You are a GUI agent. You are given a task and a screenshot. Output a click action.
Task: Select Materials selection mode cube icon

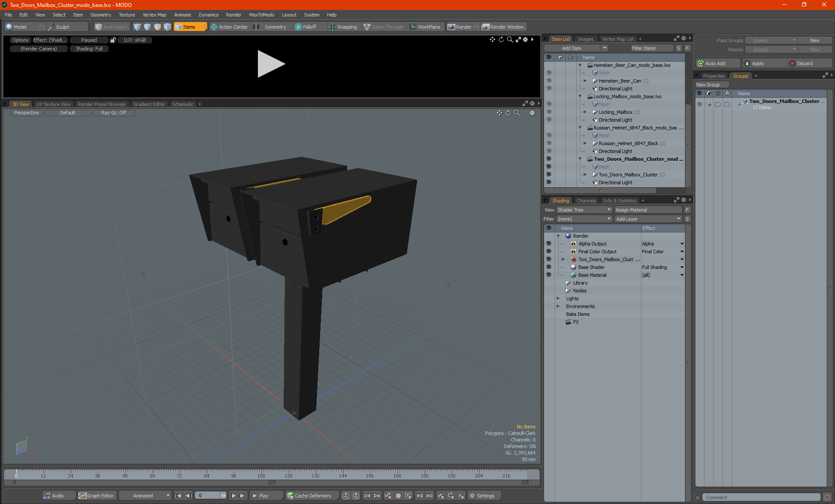167,27
